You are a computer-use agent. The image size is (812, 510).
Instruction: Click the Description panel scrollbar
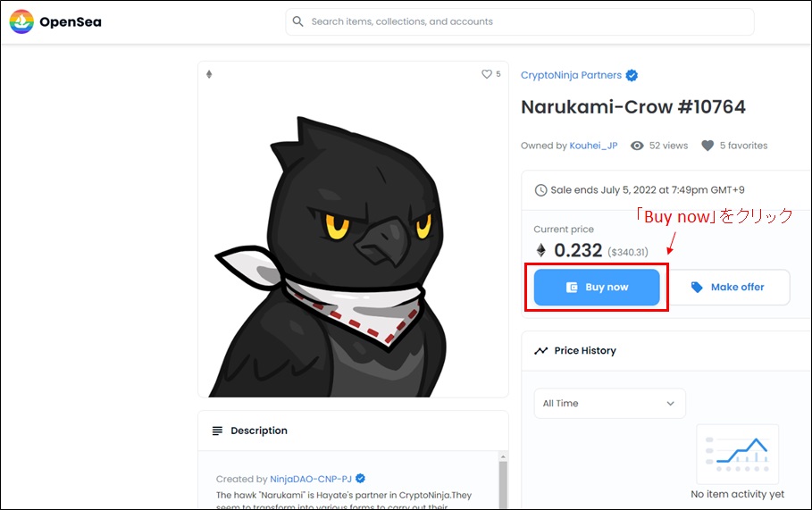pyautogui.click(x=501, y=482)
